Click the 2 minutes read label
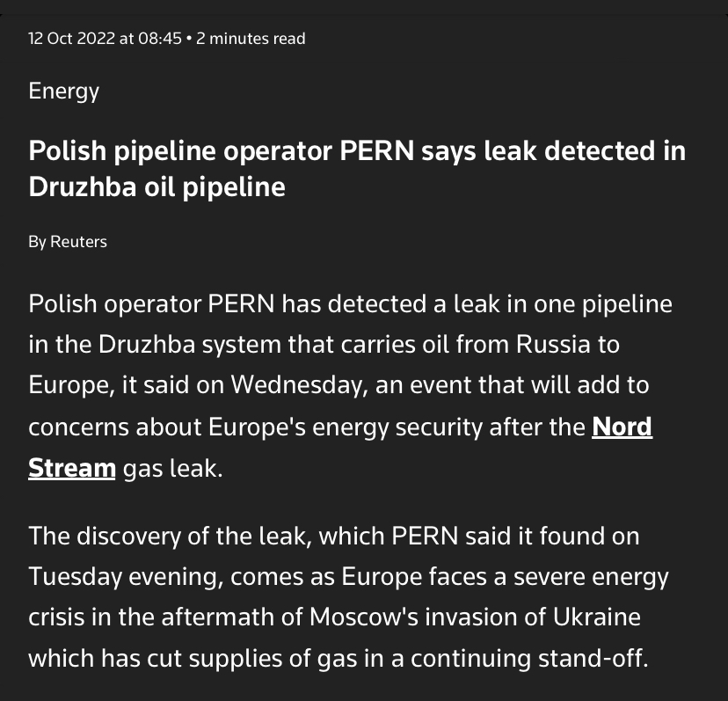 pyautogui.click(x=251, y=38)
